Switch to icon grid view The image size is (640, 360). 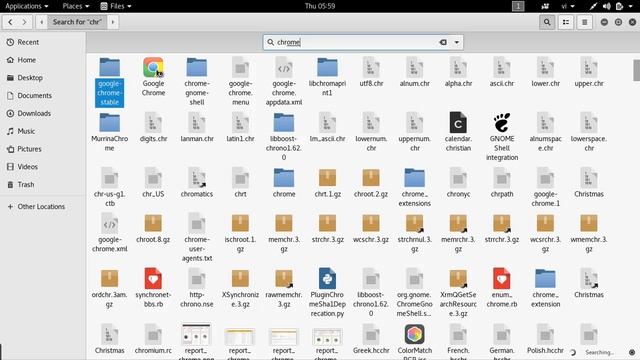click(566, 22)
